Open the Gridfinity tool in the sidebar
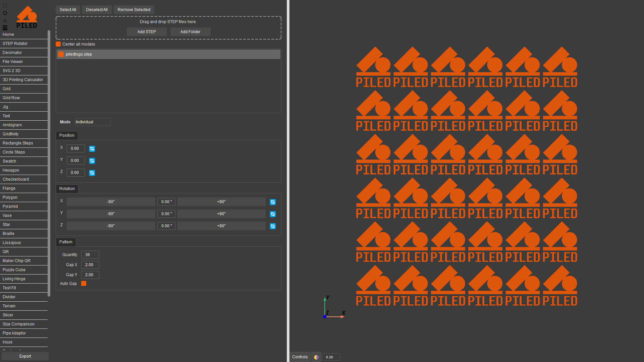Screen dimensions: 644x362 [x=11, y=134]
